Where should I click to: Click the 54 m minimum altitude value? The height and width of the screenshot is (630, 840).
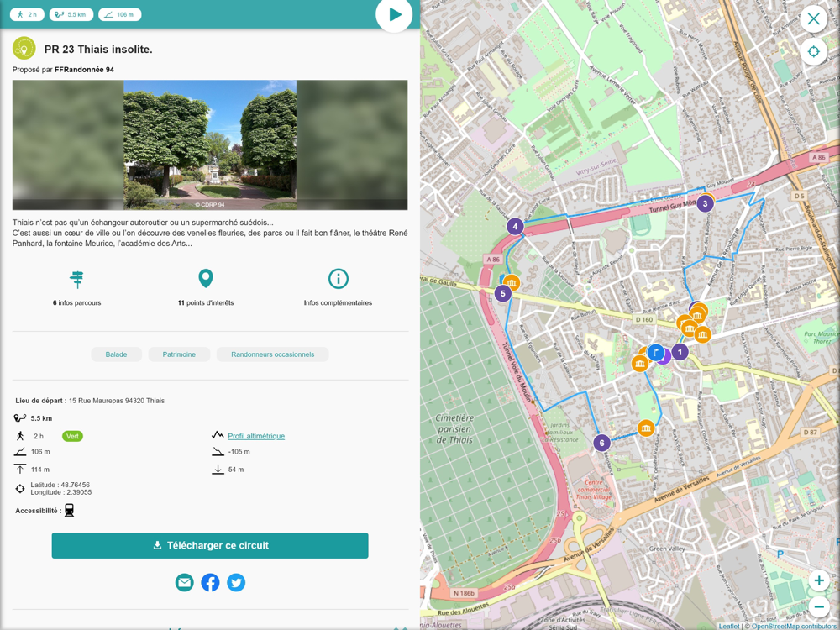coord(236,470)
